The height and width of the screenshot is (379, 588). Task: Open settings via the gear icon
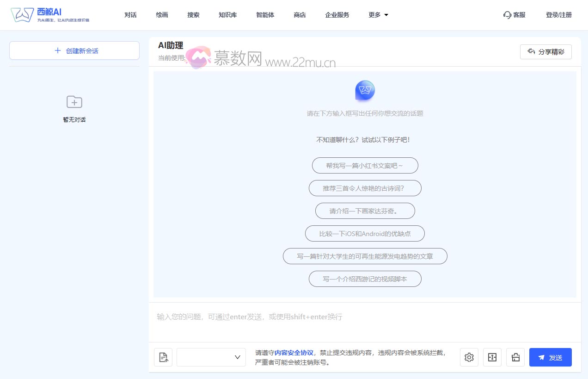click(469, 357)
